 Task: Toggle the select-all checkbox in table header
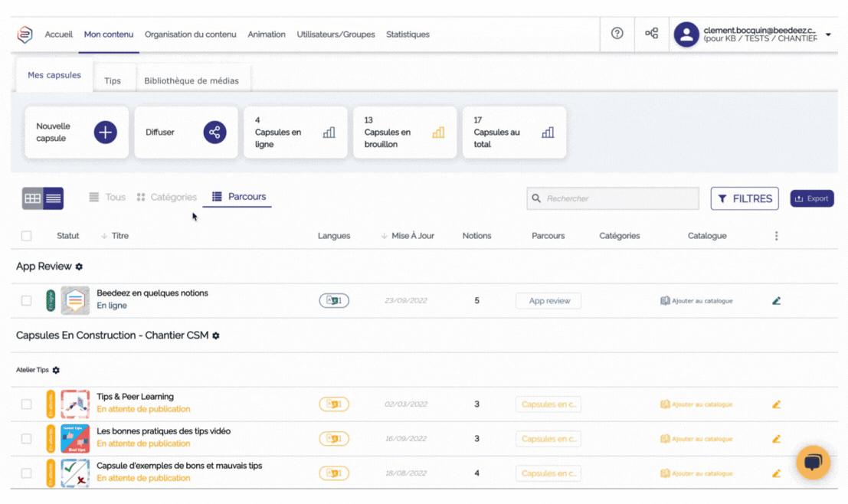[x=27, y=236]
